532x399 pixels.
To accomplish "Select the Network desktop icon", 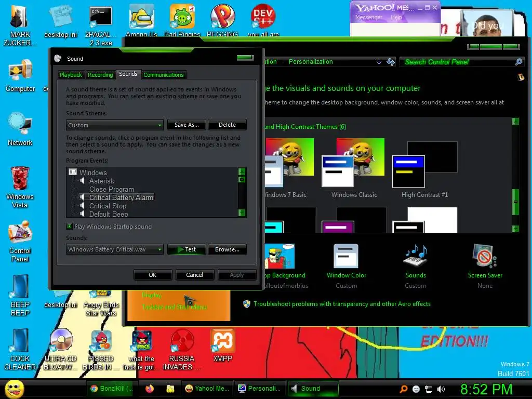I will click(x=20, y=129).
